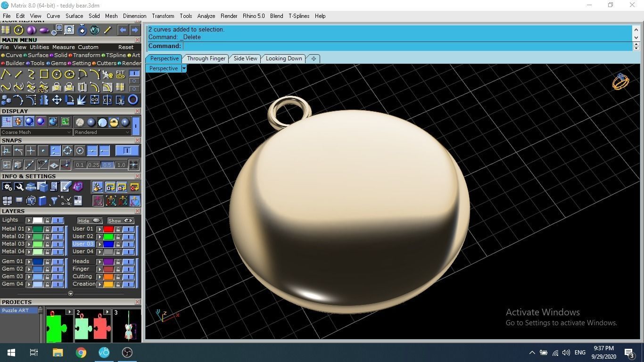The width and height of the screenshot is (644, 362).
Task: Click the V-Ray icon in Icon History
Action: [x=95, y=30]
